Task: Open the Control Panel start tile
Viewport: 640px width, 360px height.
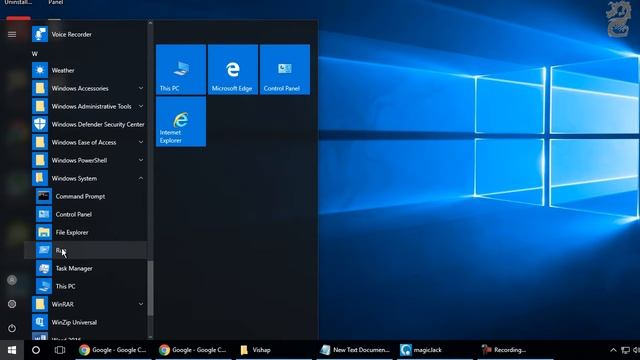Action: click(x=285, y=70)
